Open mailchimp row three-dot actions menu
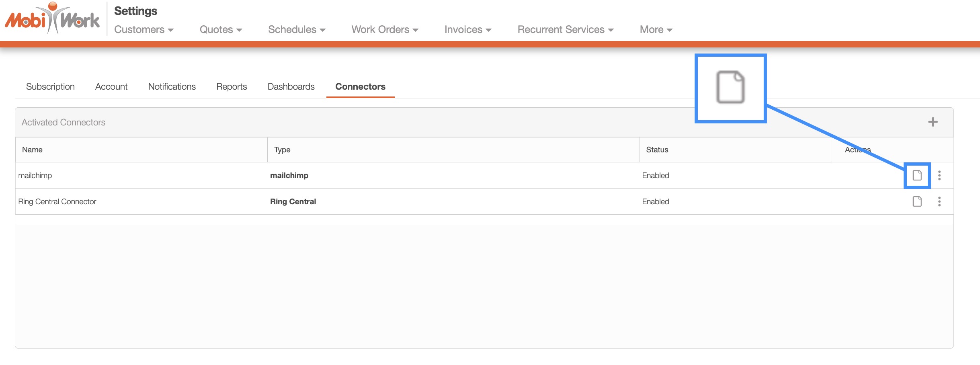The width and height of the screenshot is (980, 365). pyautogui.click(x=939, y=175)
